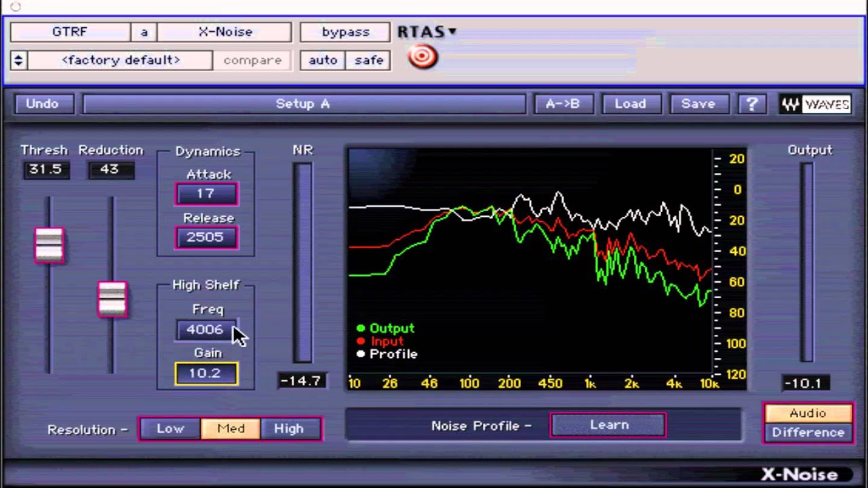Click the Learn noise profile button
The height and width of the screenshot is (488, 868).
[x=608, y=425]
